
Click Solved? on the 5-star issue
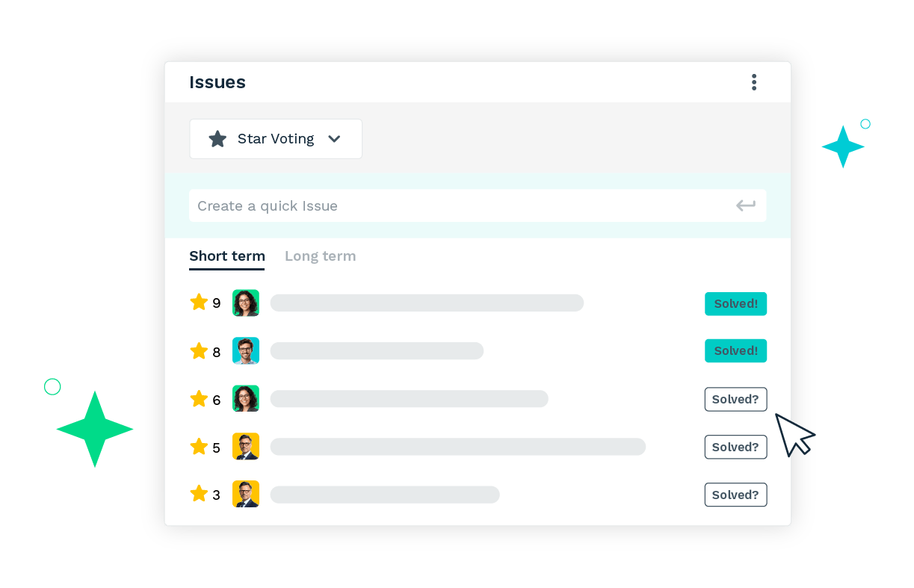pyautogui.click(x=735, y=447)
